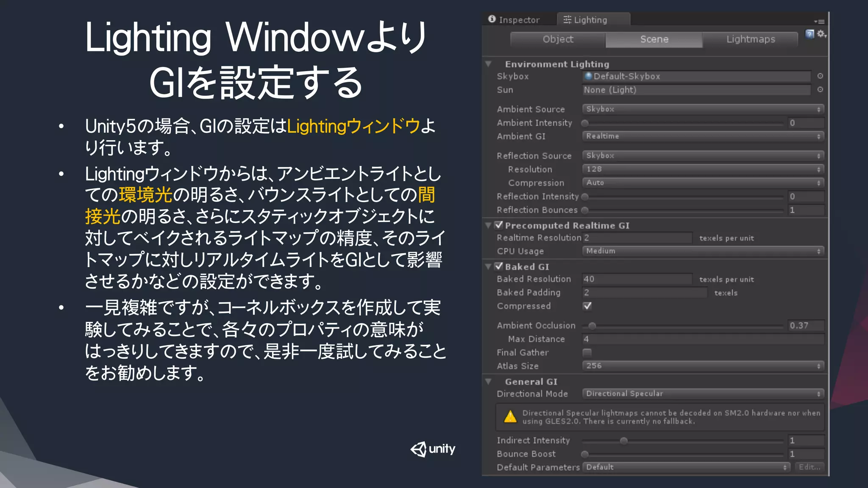This screenshot has height=488, width=868.
Task: Click the Ambient Intensity slider handle
Action: (585, 123)
